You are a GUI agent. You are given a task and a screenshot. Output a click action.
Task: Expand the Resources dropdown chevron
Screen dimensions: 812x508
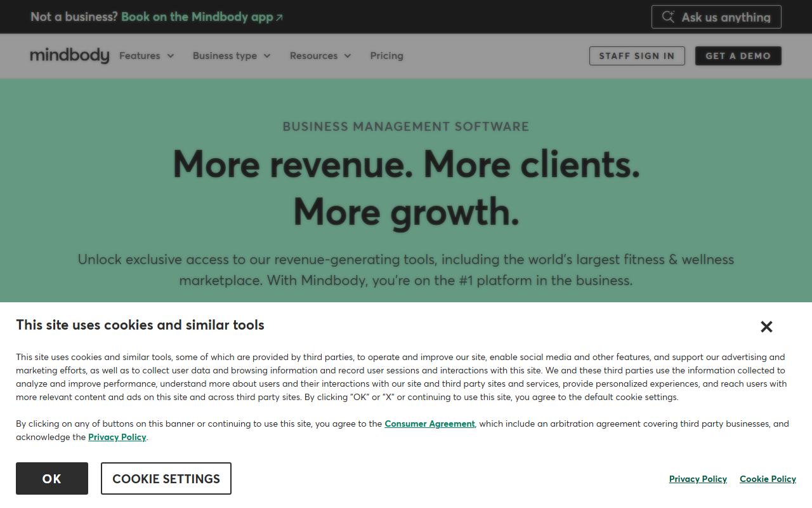coord(348,56)
